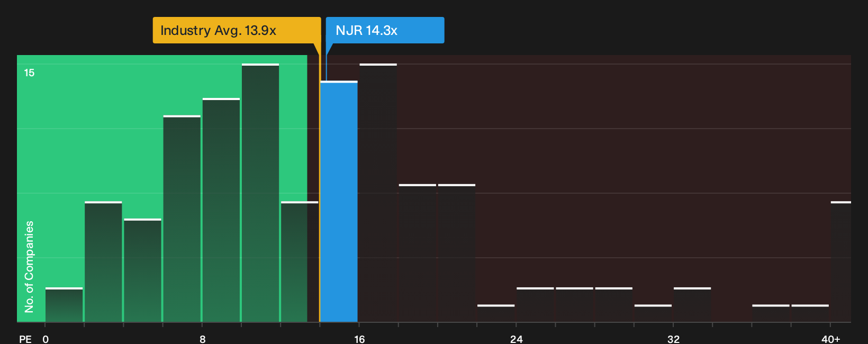
Task: Select the bar for PE 2 to 4
Action: tap(103, 262)
